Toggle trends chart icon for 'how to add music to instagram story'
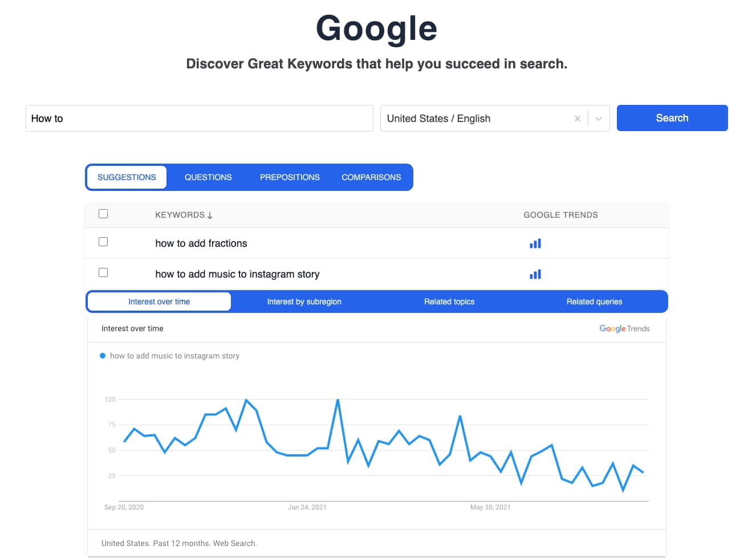The image size is (756, 558). coord(535,274)
